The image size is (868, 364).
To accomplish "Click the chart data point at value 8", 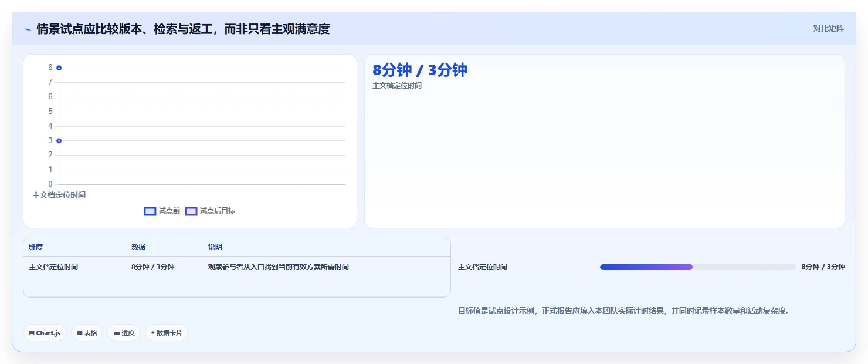I will [x=59, y=68].
